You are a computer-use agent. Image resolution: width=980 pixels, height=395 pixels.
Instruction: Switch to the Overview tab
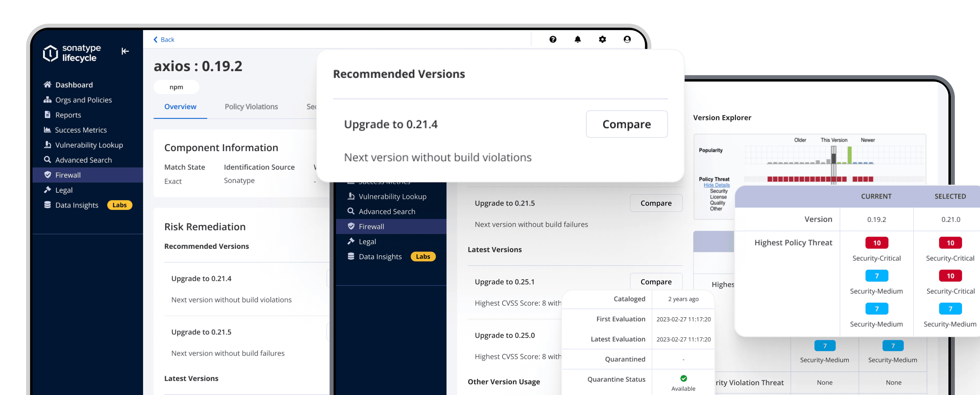point(180,106)
